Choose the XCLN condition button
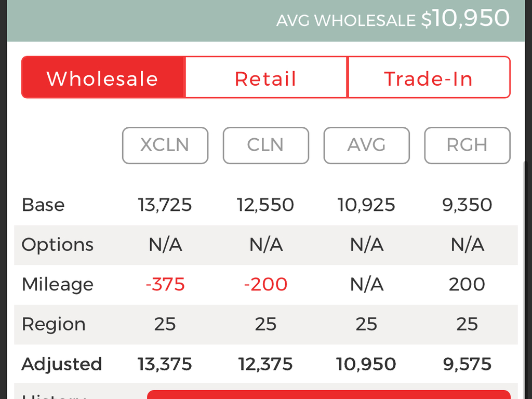Image resolution: width=532 pixels, height=399 pixels. point(165,145)
